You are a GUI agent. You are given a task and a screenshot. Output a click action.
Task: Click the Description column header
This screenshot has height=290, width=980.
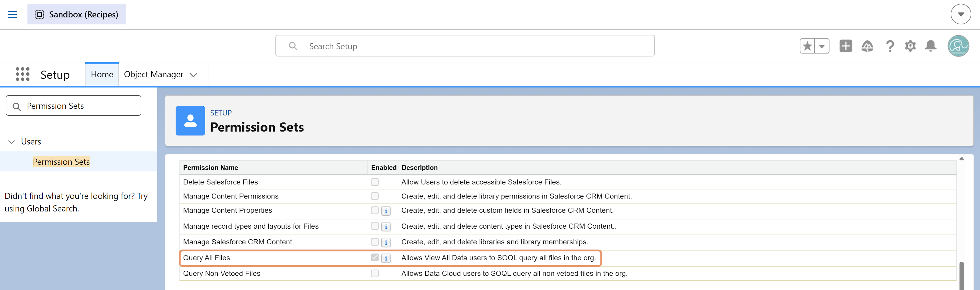click(420, 168)
